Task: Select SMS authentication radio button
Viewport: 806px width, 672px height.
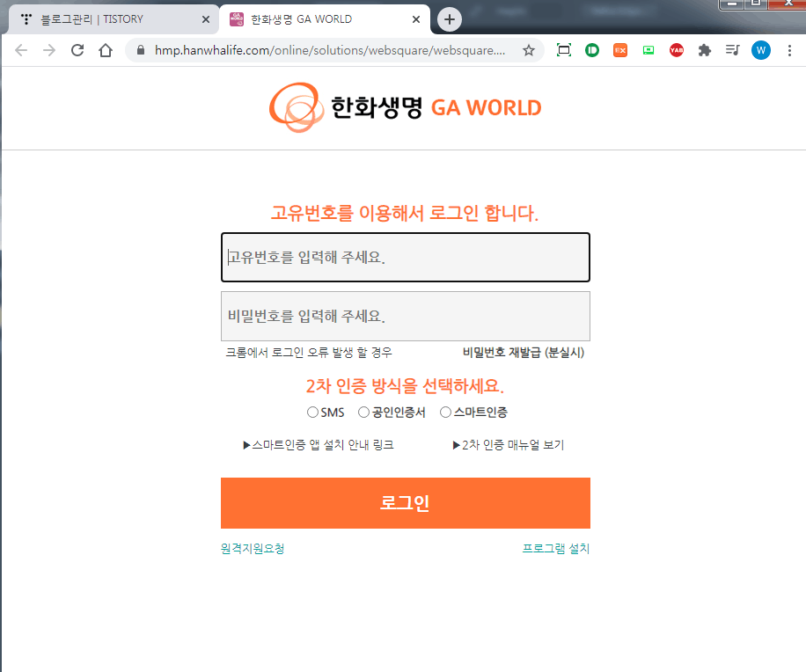Action: coord(312,412)
